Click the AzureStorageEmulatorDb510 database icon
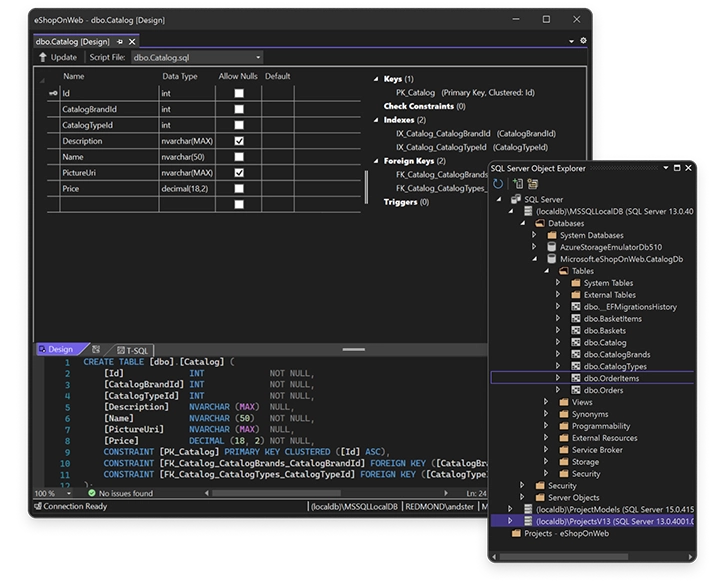725x583 pixels. (551, 247)
